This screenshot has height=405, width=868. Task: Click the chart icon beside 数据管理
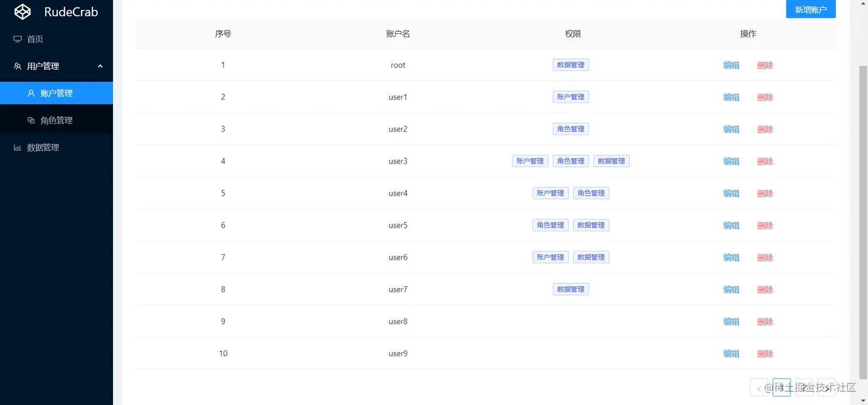click(x=17, y=147)
